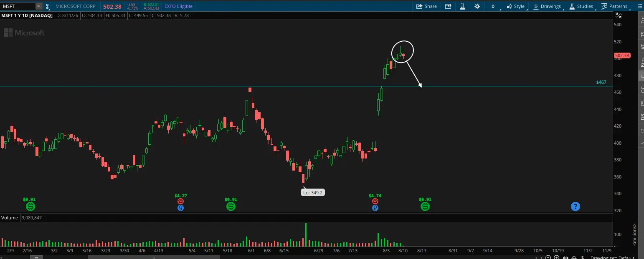The image size is (644, 259).
Task: Open the list menu icon at top right
Action: 640,6
